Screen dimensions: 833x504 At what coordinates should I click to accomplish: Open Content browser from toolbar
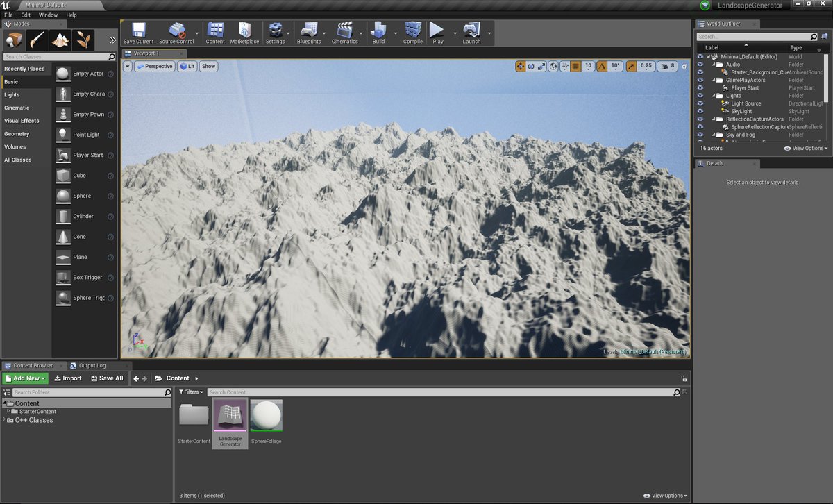point(215,33)
